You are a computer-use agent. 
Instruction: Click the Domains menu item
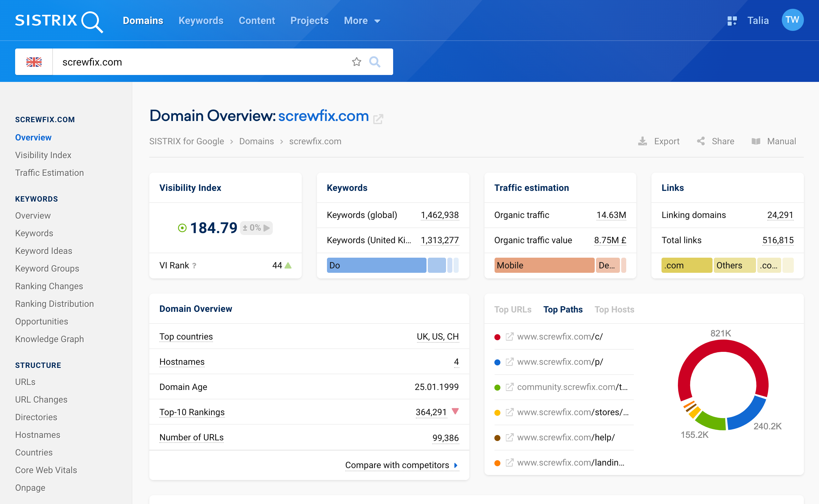(x=143, y=20)
